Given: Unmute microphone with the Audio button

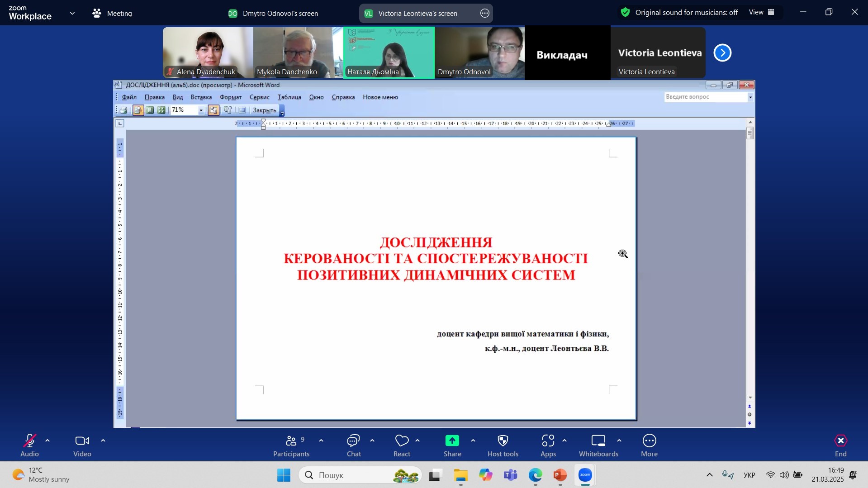Looking at the screenshot, I should [x=29, y=441].
